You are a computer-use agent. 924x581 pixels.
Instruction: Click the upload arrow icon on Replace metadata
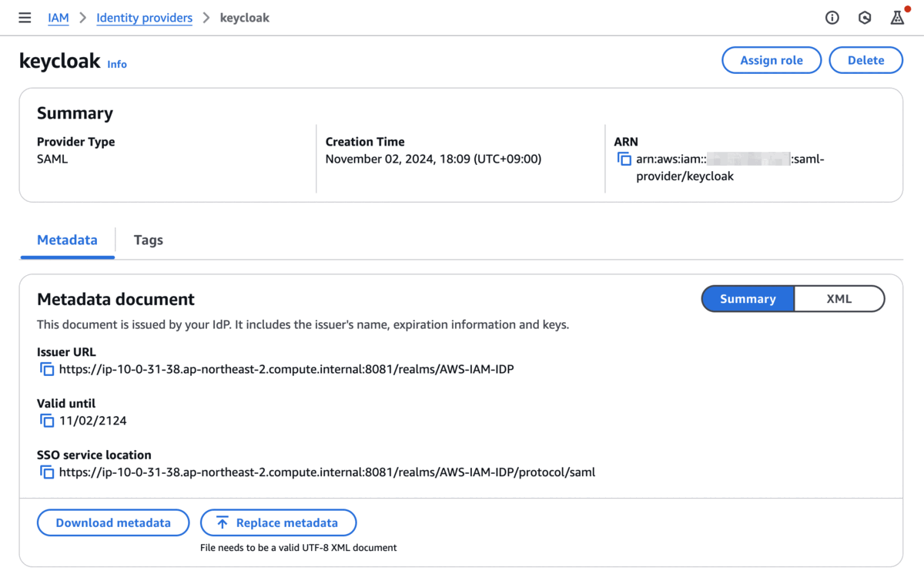click(223, 522)
